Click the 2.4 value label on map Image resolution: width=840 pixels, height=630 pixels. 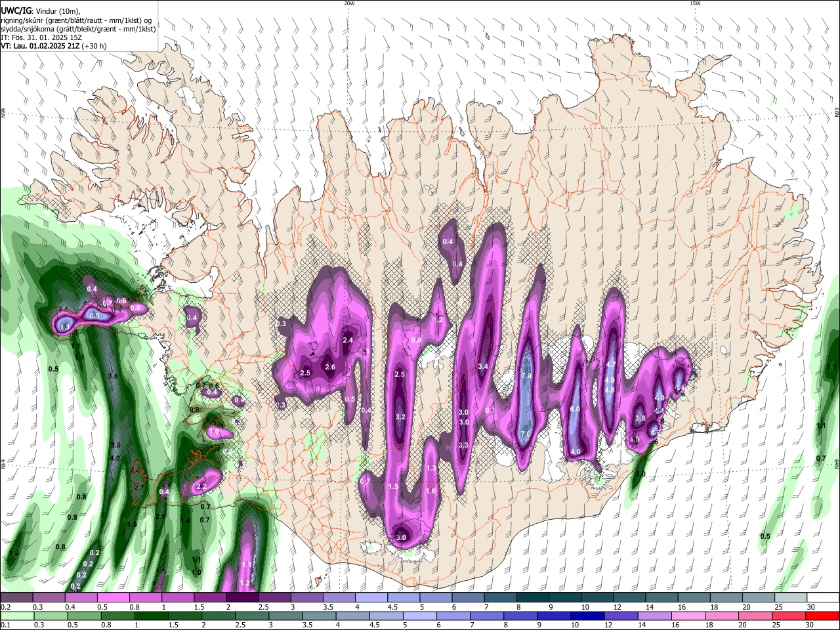pos(348,340)
